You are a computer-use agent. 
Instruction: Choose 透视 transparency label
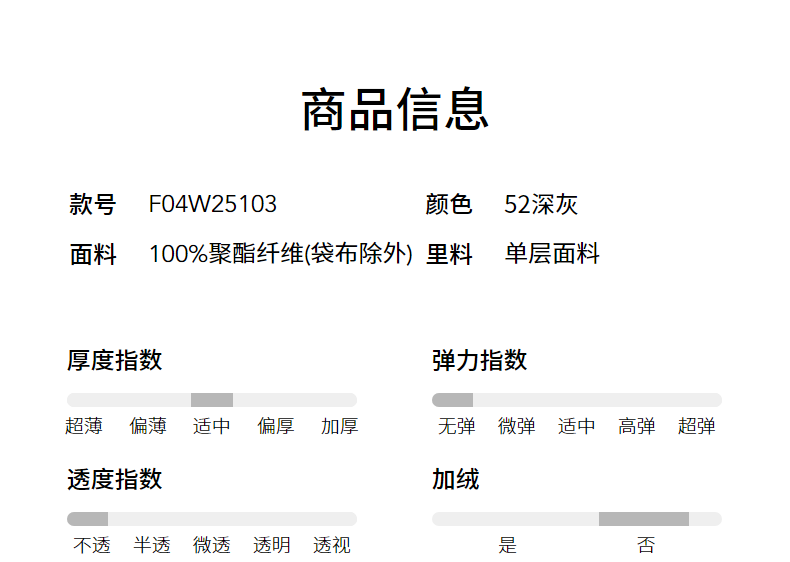[332, 545]
